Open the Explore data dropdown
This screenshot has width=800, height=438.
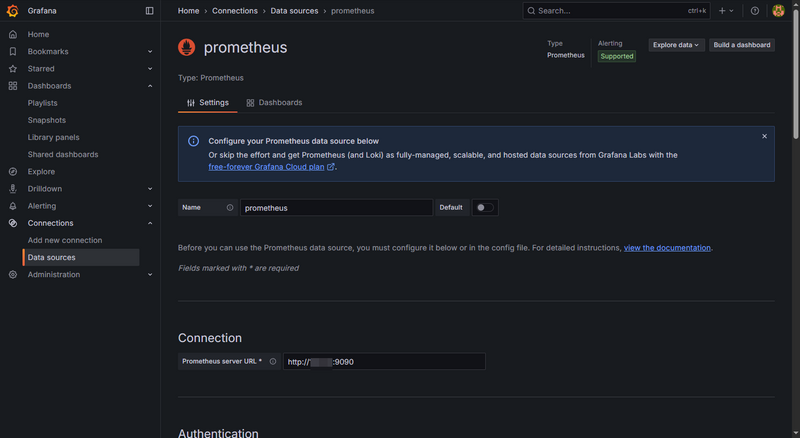pos(677,45)
